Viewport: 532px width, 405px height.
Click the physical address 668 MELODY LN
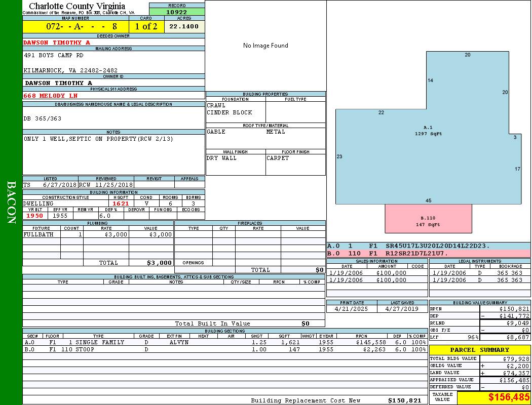coord(51,95)
